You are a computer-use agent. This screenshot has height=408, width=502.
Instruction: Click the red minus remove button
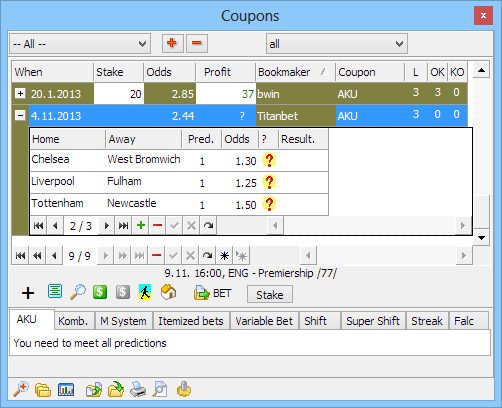pos(197,43)
